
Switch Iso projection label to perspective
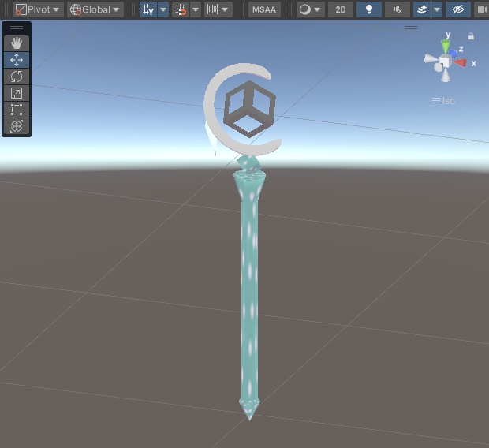(443, 101)
